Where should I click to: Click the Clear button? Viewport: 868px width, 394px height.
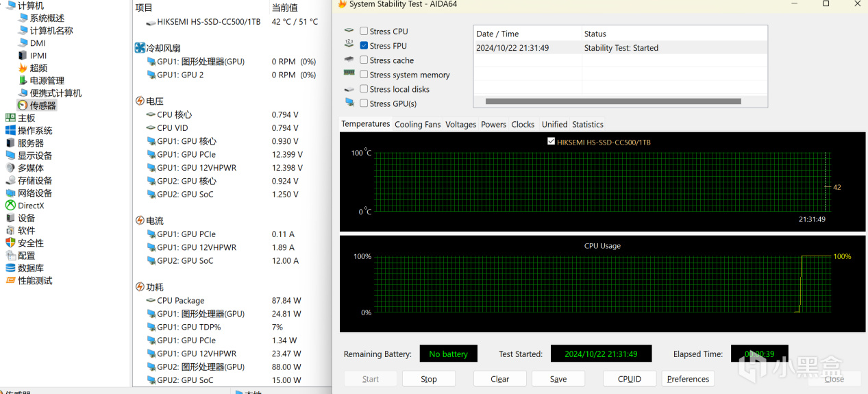(500, 379)
